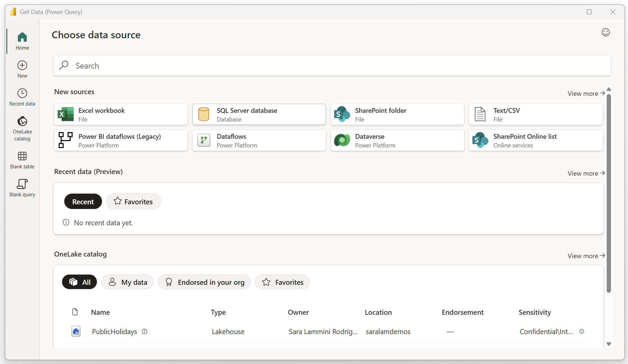The image size is (628, 364).
Task: Click the info icon beside No recent data
Action: point(66,222)
